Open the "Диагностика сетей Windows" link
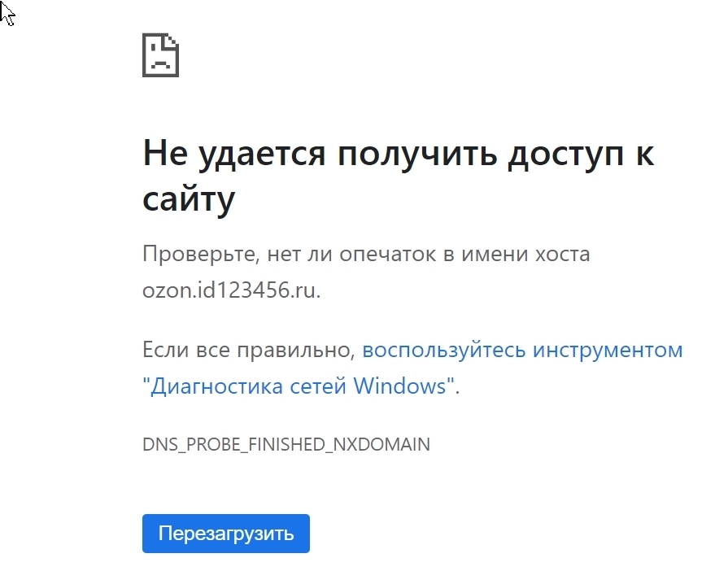 pyautogui.click(x=298, y=386)
